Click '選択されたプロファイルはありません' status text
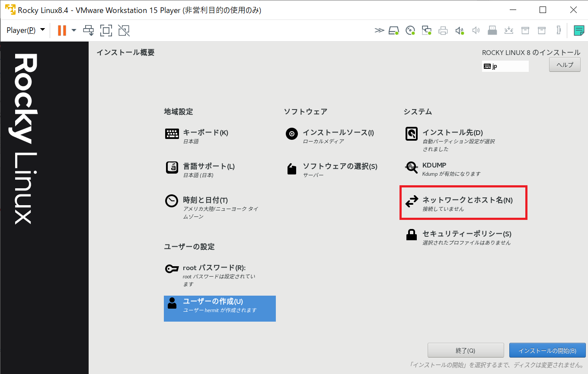The width and height of the screenshot is (588, 374). pos(467,243)
